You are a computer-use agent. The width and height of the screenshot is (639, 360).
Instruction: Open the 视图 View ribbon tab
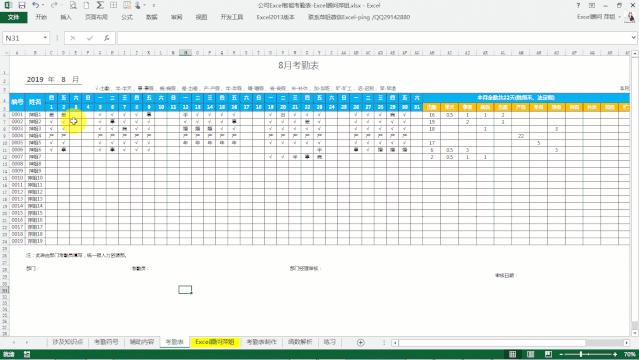point(201,17)
